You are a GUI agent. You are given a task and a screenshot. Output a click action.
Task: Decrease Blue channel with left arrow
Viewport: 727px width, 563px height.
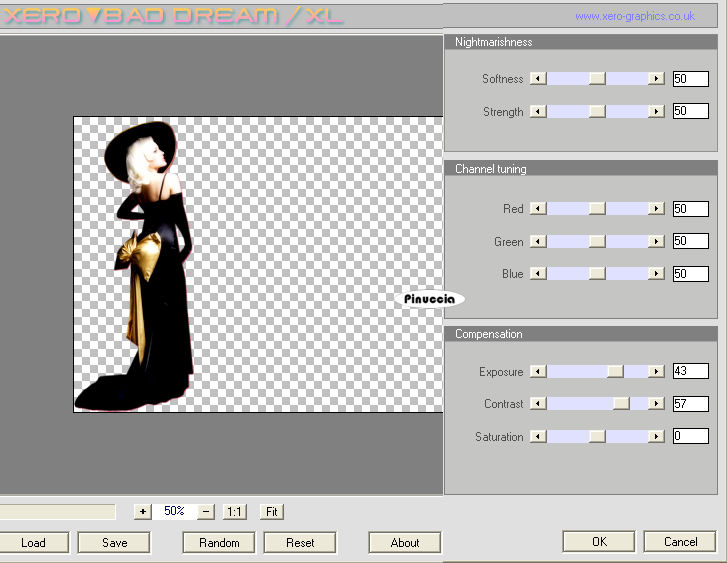click(x=538, y=274)
